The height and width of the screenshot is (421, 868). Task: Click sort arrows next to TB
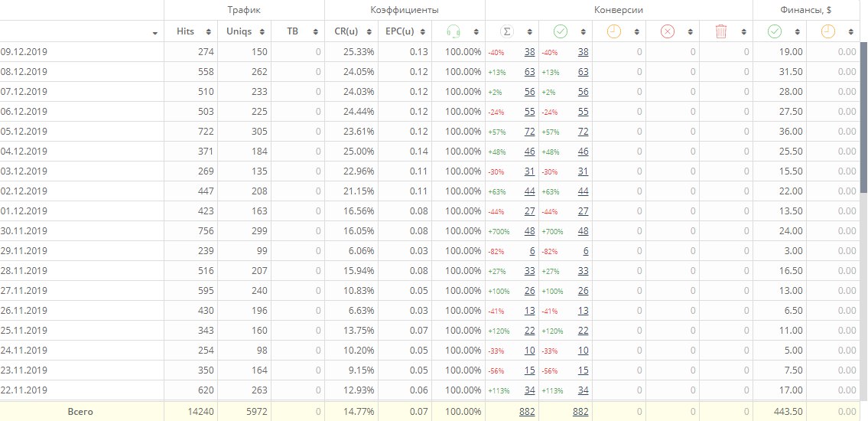pyautogui.click(x=316, y=32)
